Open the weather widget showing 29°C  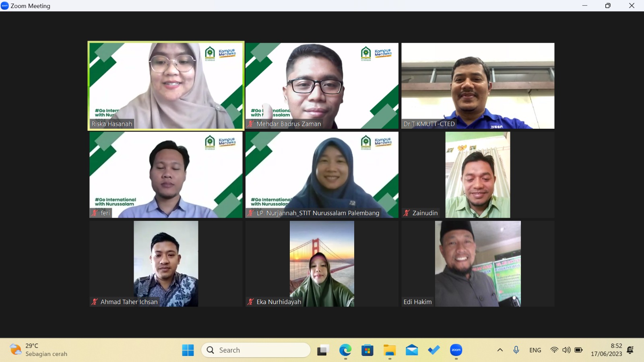point(38,350)
